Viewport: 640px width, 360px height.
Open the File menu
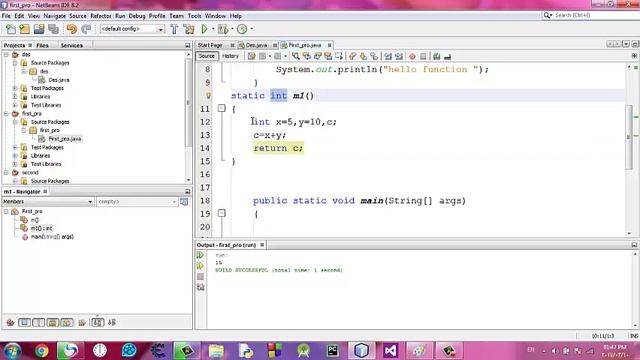pyautogui.click(x=6, y=16)
